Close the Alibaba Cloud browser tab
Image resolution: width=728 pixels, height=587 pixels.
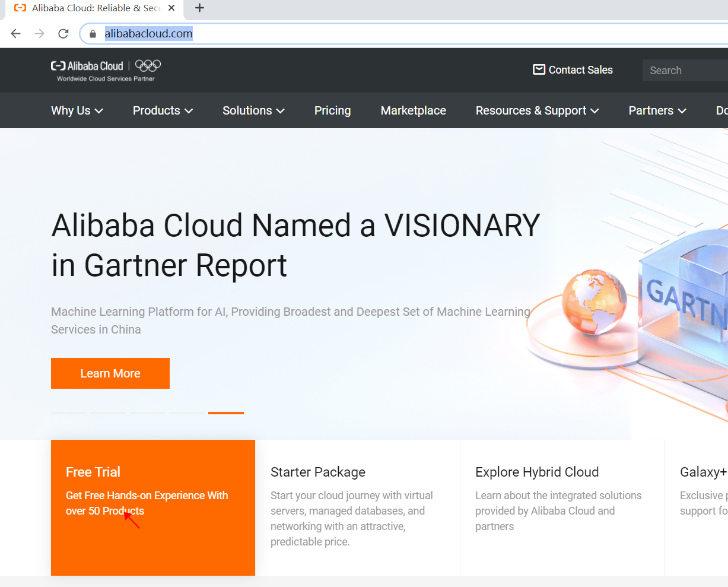coord(171,8)
